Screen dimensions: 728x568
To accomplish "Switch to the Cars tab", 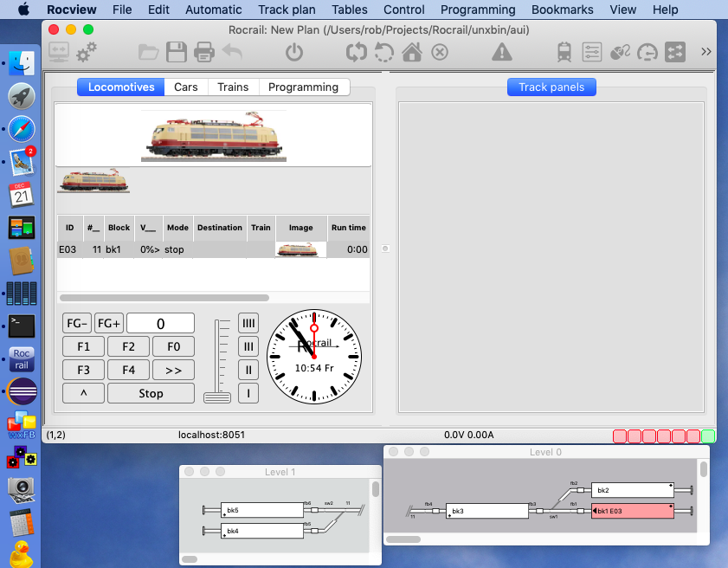I will pyautogui.click(x=186, y=87).
